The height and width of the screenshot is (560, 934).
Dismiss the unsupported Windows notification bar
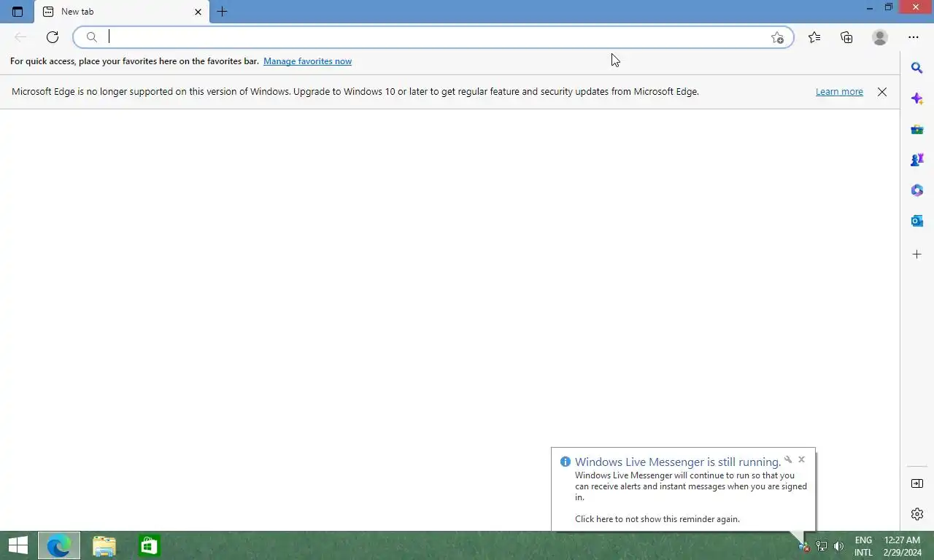pyautogui.click(x=882, y=92)
